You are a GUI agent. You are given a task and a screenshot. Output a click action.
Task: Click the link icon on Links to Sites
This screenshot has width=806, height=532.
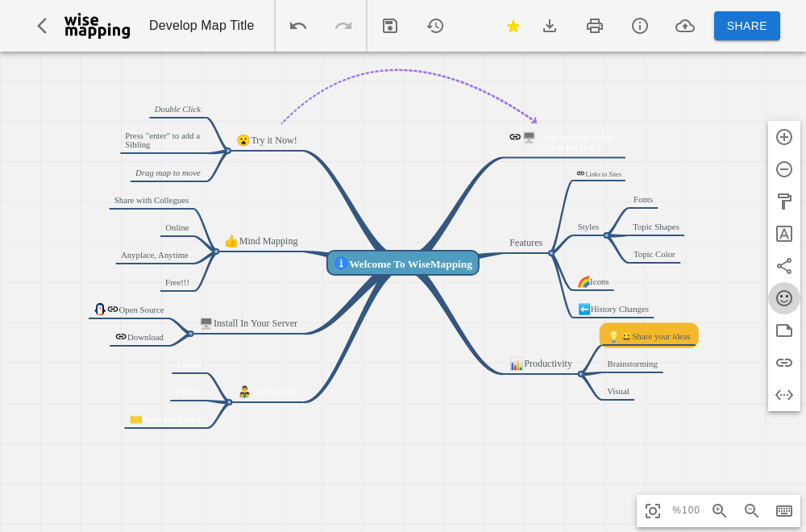click(580, 174)
